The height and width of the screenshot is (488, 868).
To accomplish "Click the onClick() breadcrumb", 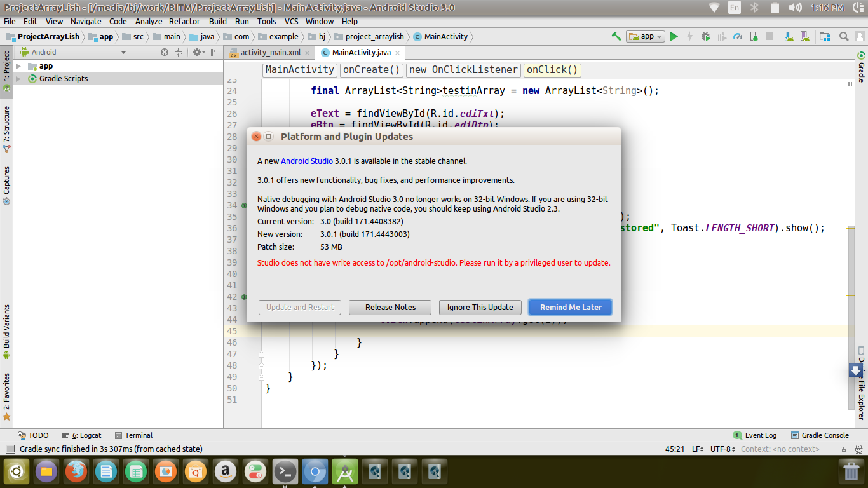I will [552, 70].
